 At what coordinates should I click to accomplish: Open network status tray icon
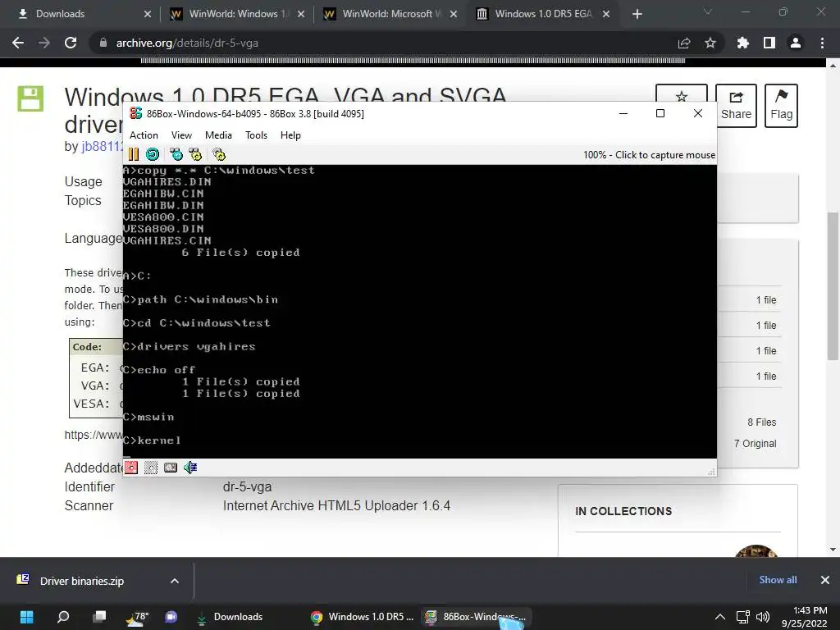(x=742, y=618)
